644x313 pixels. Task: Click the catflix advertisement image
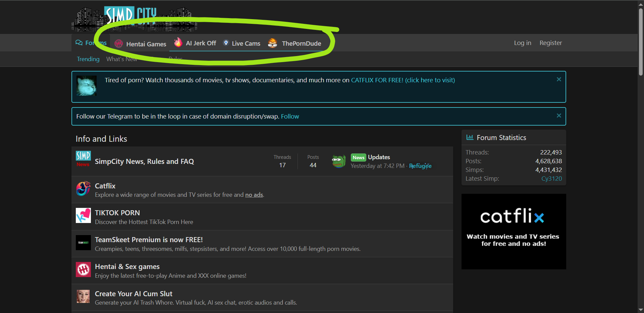click(x=514, y=231)
